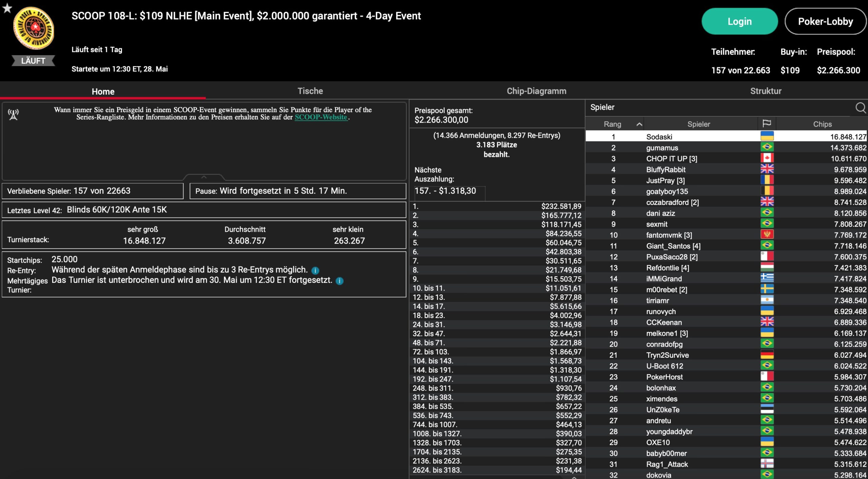Screen dimensions: 868x479
Task: Open Re-Entry info icon
Action: pyautogui.click(x=315, y=270)
